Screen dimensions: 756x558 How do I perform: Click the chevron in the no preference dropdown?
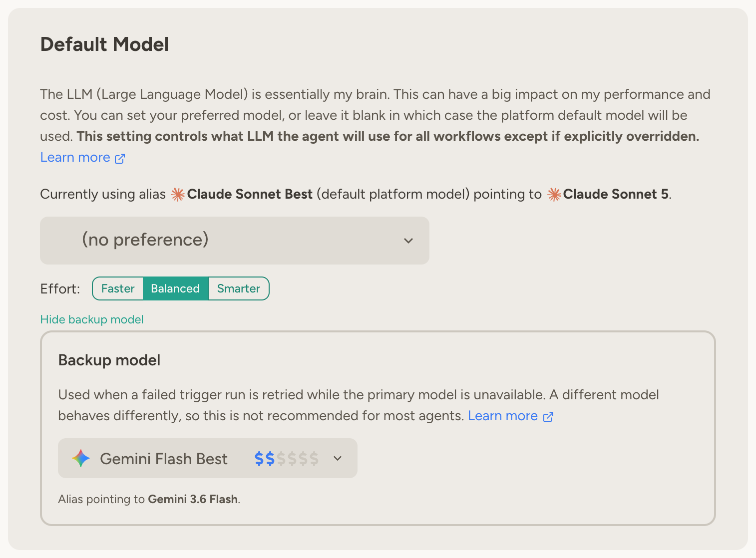click(408, 241)
